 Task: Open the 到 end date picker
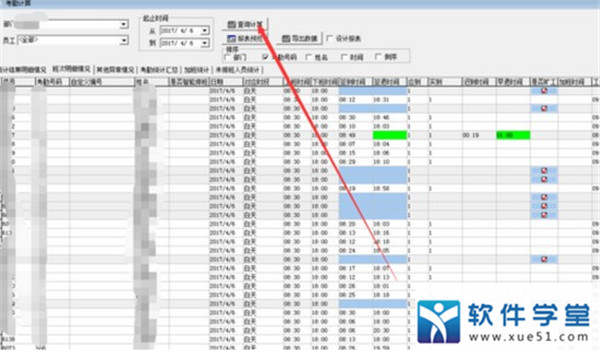point(205,43)
